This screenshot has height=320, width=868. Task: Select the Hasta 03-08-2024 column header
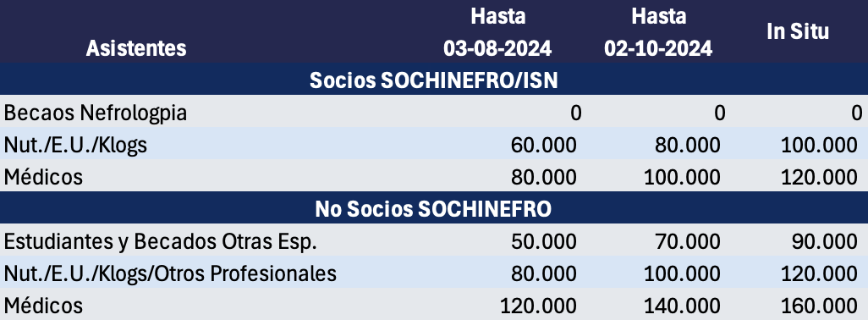[x=497, y=32]
